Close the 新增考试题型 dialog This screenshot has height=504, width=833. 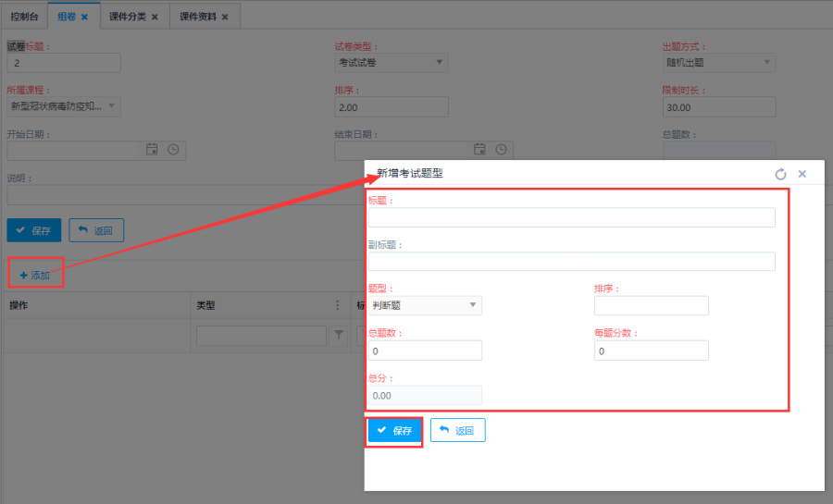(802, 174)
